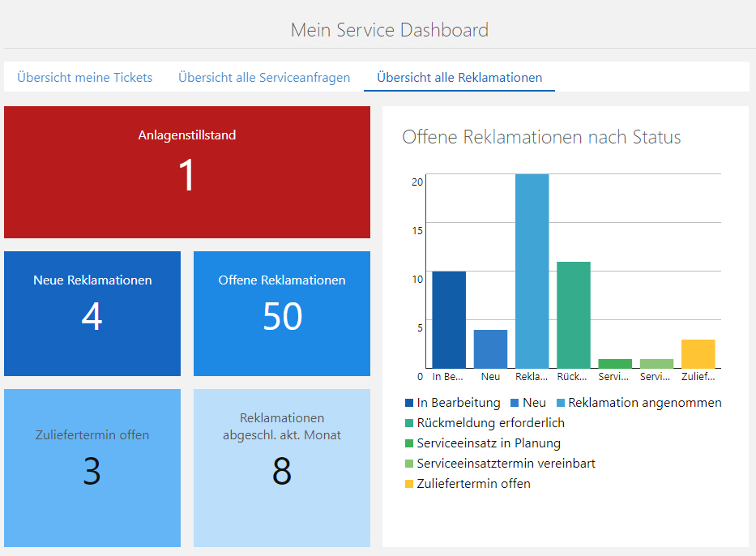Switch to Übersicht alle Serviceanfragen tab
Screen dimensions: 756x556
[264, 77]
